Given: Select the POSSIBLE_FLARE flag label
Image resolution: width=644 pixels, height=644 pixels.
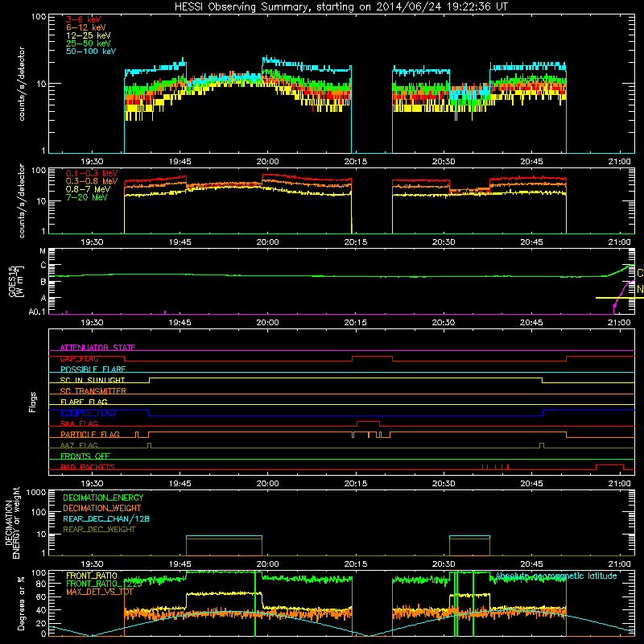Looking at the screenshot, I should tap(93, 369).
